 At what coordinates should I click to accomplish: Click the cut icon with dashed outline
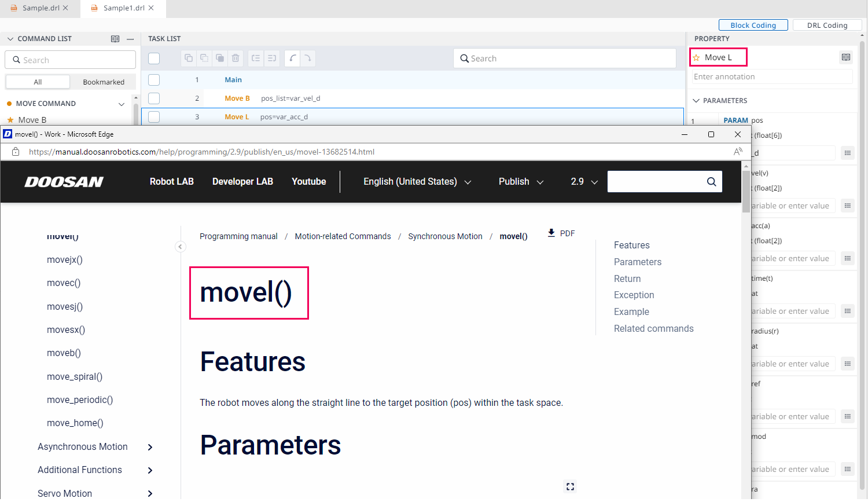coord(204,58)
